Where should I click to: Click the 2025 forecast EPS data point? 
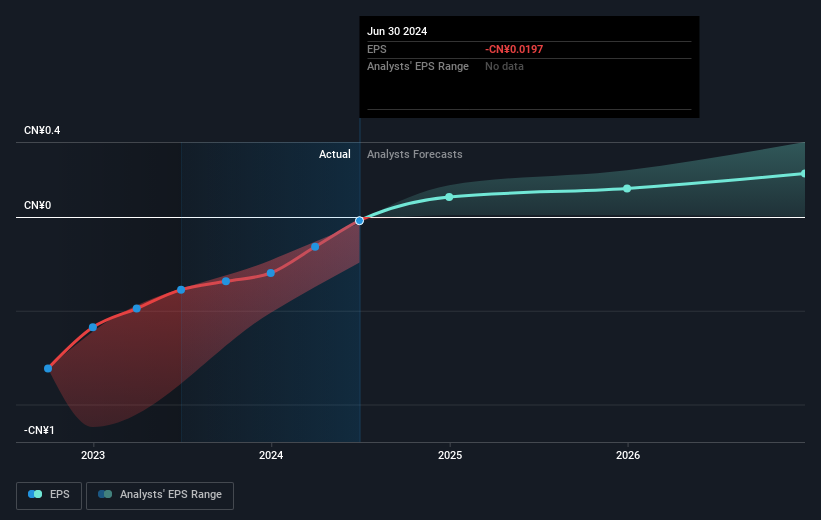point(449,197)
